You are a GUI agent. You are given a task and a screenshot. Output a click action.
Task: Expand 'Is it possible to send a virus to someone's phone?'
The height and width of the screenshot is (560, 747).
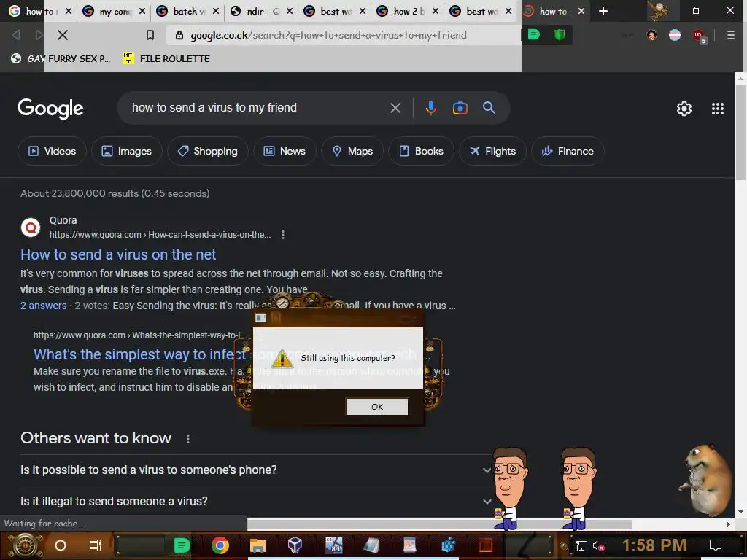[255, 470]
